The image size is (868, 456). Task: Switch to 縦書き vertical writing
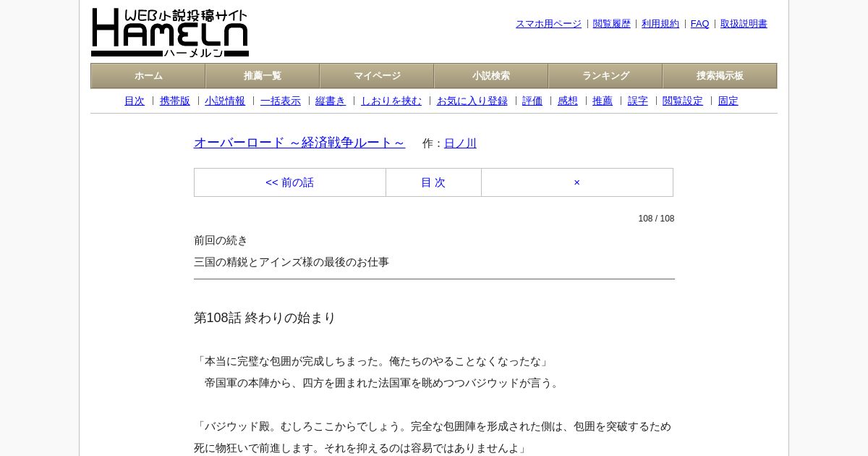[x=331, y=101]
